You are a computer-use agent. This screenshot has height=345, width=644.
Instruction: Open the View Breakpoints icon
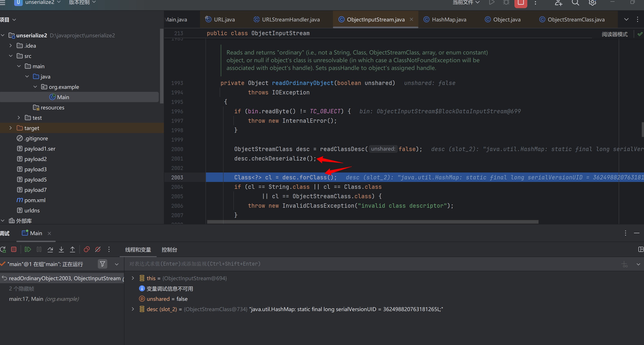[86, 249]
